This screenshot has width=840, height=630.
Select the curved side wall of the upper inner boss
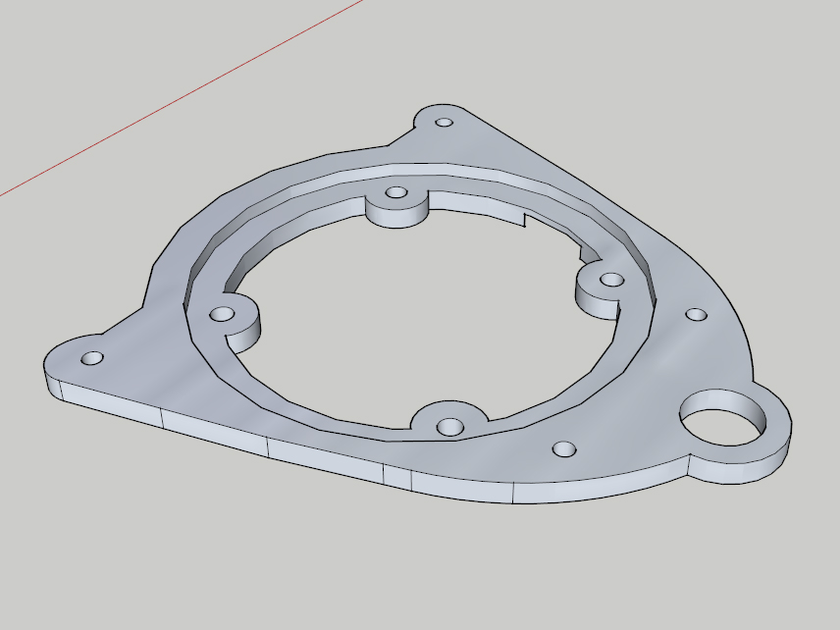[x=396, y=217]
